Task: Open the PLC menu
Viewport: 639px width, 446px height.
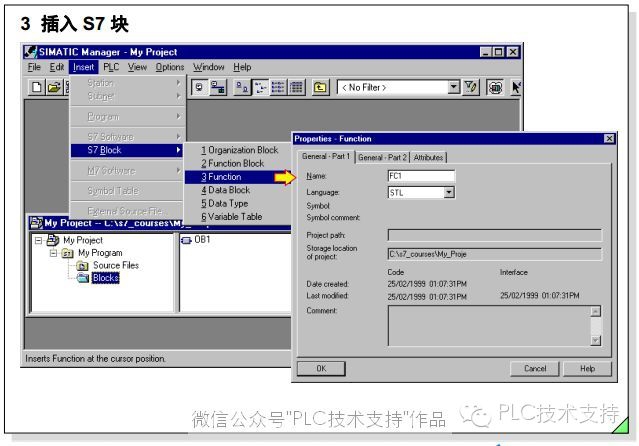Action: point(111,67)
